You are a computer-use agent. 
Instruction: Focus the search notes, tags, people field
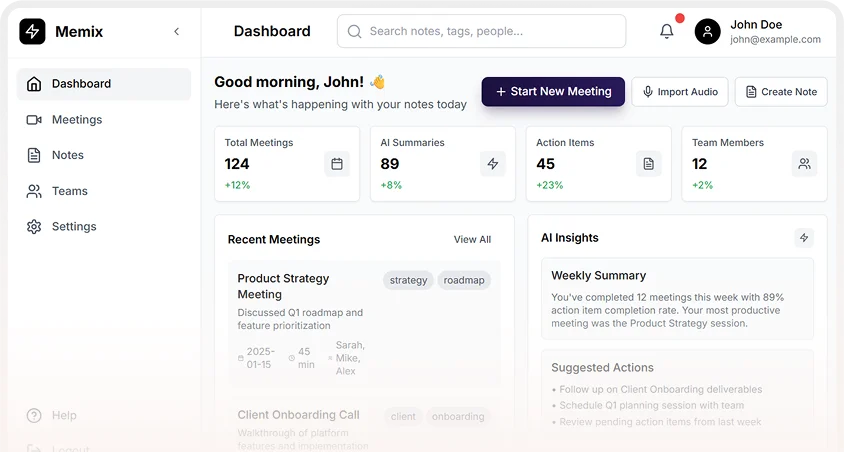tap(481, 31)
